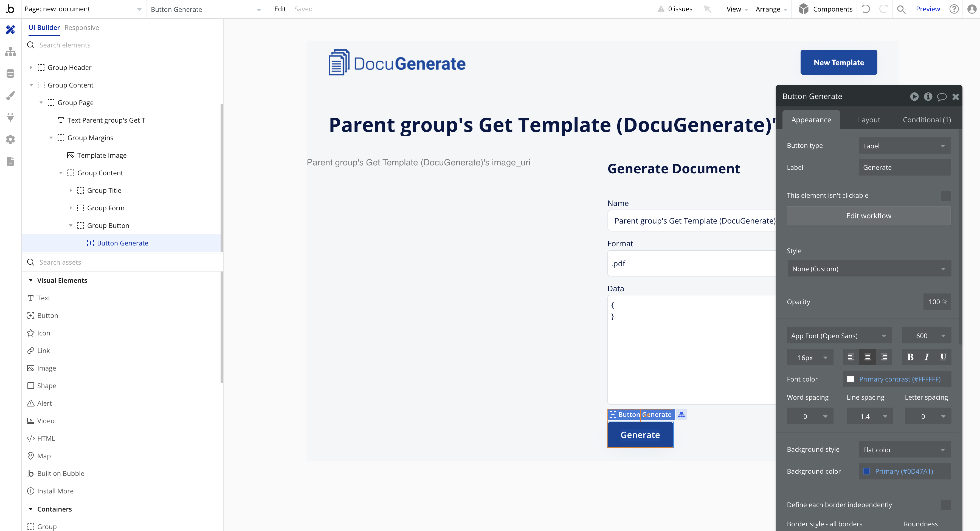Click the search magnifier icon in the top bar
Screen dimensions: 980x531
pos(901,9)
